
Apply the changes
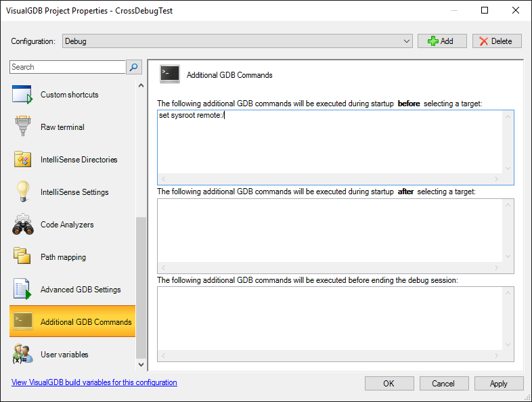[499, 383]
